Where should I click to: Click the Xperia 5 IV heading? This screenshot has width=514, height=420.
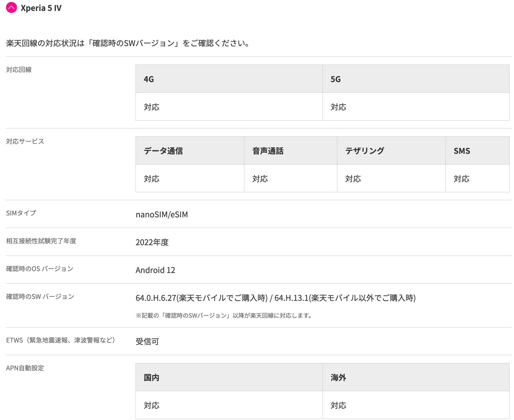click(41, 8)
